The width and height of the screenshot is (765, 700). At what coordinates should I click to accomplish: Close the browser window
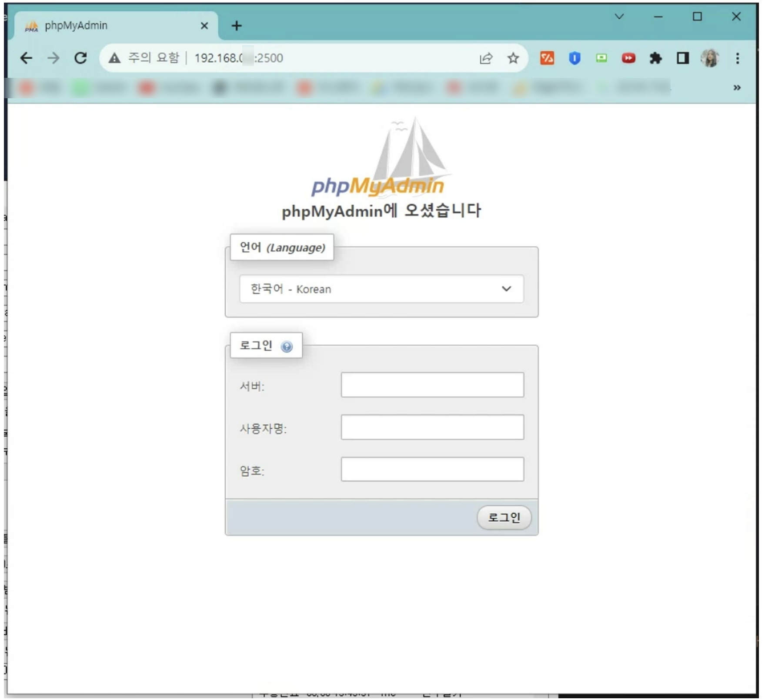[736, 17]
